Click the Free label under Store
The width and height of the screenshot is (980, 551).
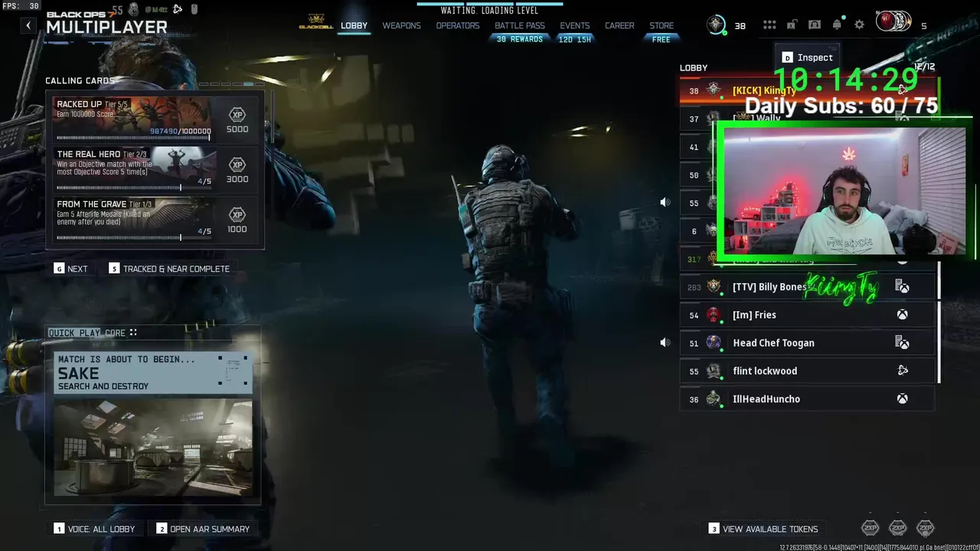pos(661,39)
